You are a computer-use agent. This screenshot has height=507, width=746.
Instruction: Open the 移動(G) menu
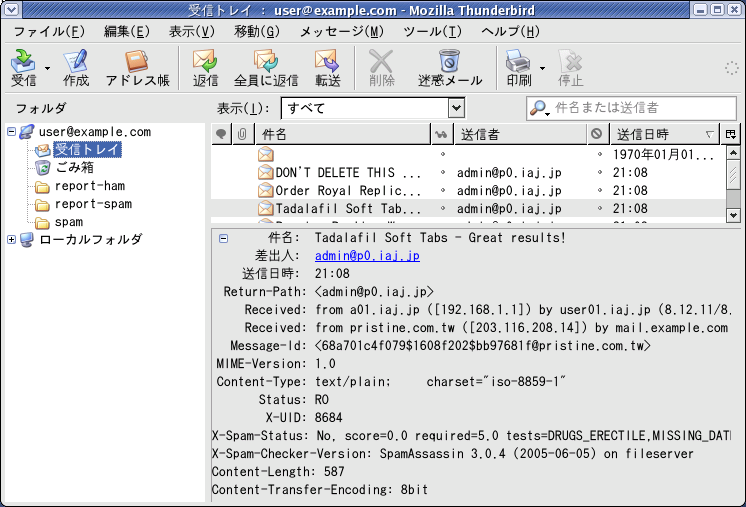[257, 31]
